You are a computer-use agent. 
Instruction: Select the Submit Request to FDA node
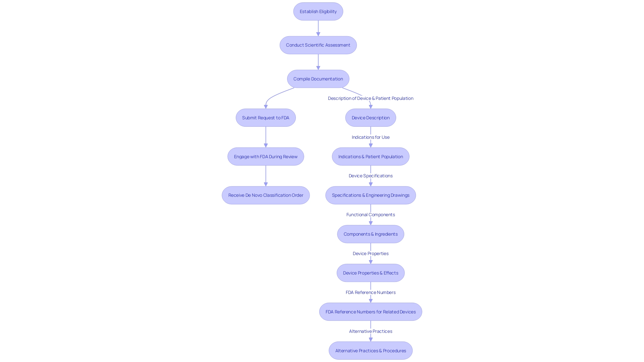point(265,118)
